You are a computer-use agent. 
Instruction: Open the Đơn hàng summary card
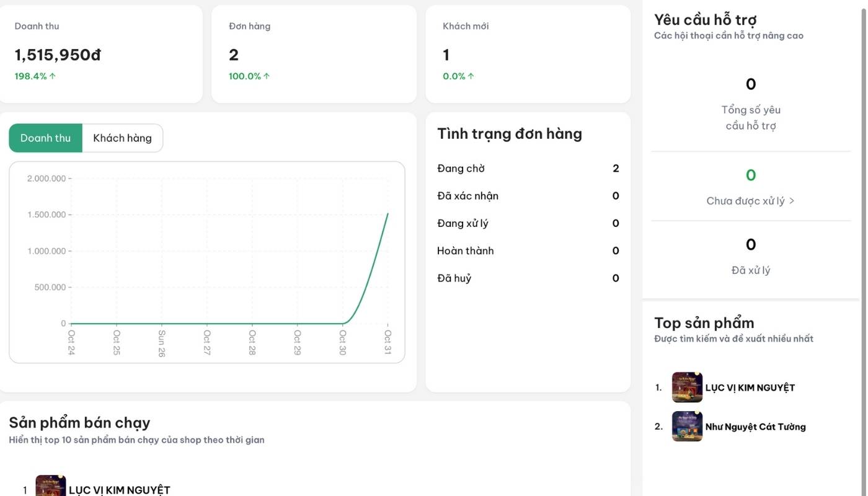314,54
